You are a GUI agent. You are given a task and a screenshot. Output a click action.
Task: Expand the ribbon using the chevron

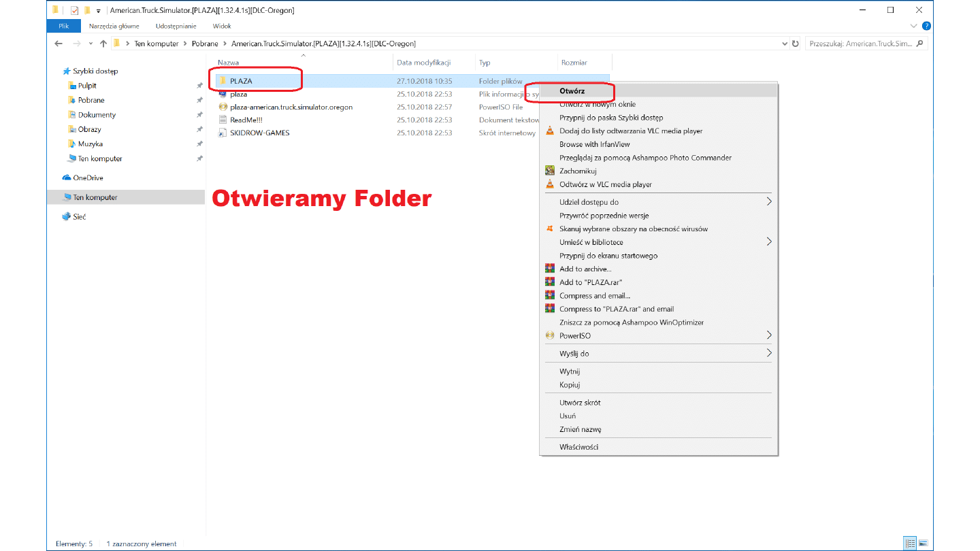tap(915, 26)
